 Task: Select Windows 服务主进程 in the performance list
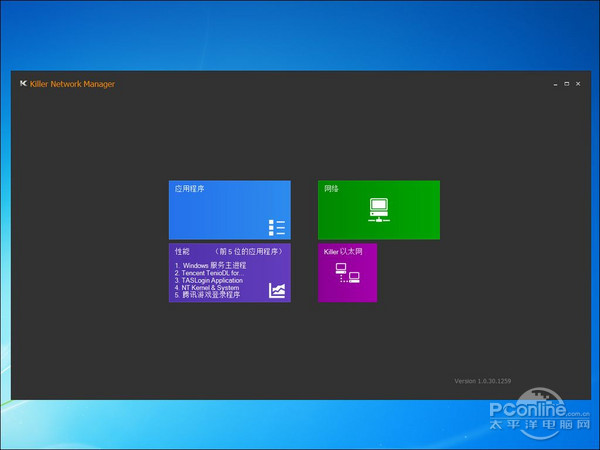pyautogui.click(x=211, y=265)
